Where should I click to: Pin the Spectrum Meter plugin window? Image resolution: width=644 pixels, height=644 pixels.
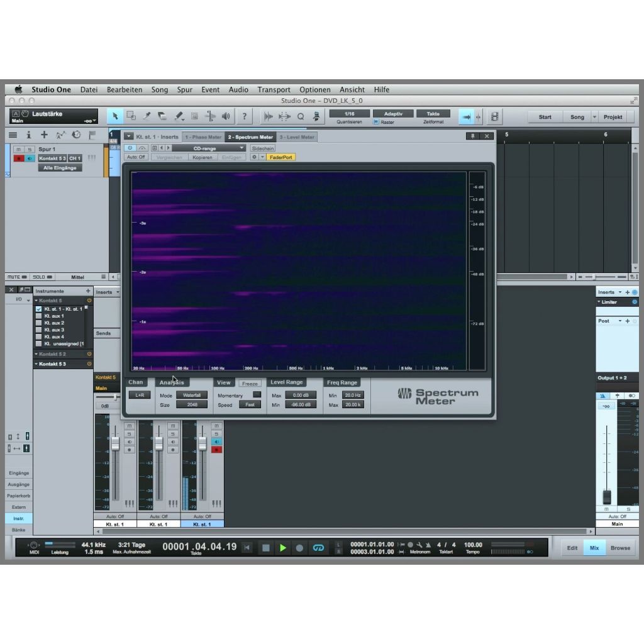[472, 136]
